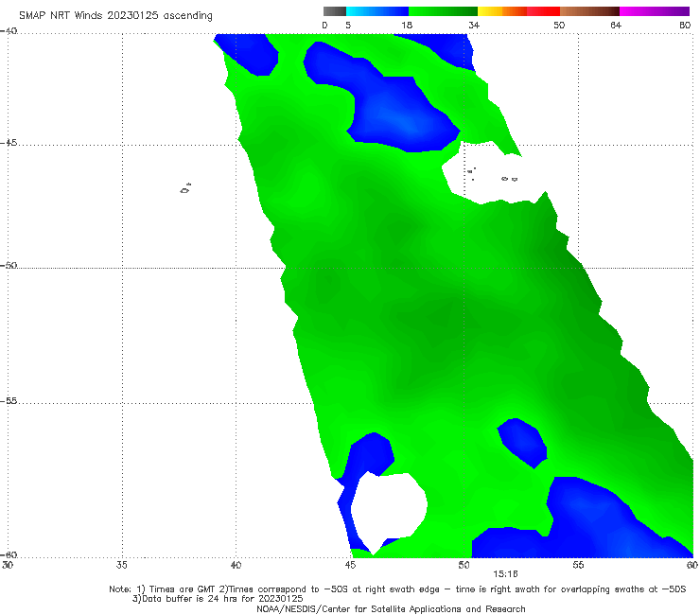Click the latitude axis label '-45'
The width and height of the screenshot is (700, 615).
pyautogui.click(x=9, y=143)
